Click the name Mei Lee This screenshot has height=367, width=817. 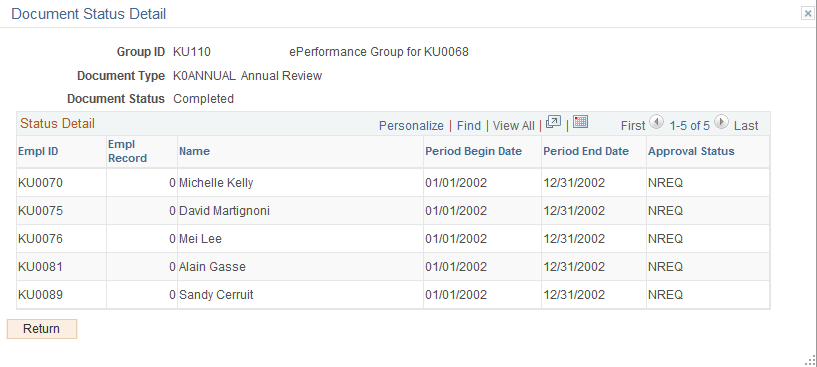tap(201, 239)
